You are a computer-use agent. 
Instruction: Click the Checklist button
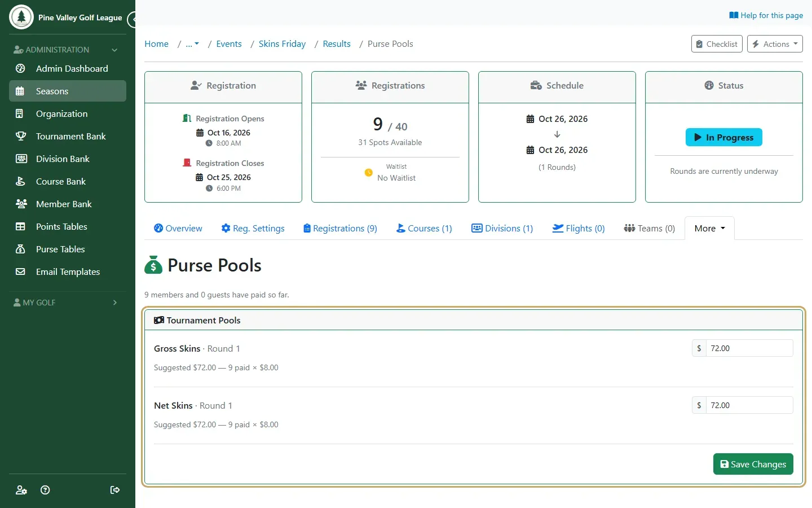(717, 44)
